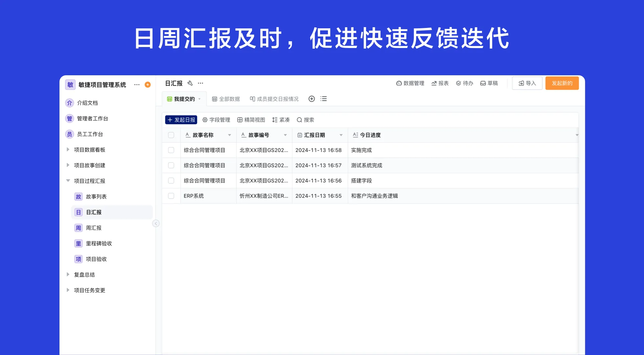Open the 报表 reports icon
The width and height of the screenshot is (644, 355).
[x=433, y=83]
